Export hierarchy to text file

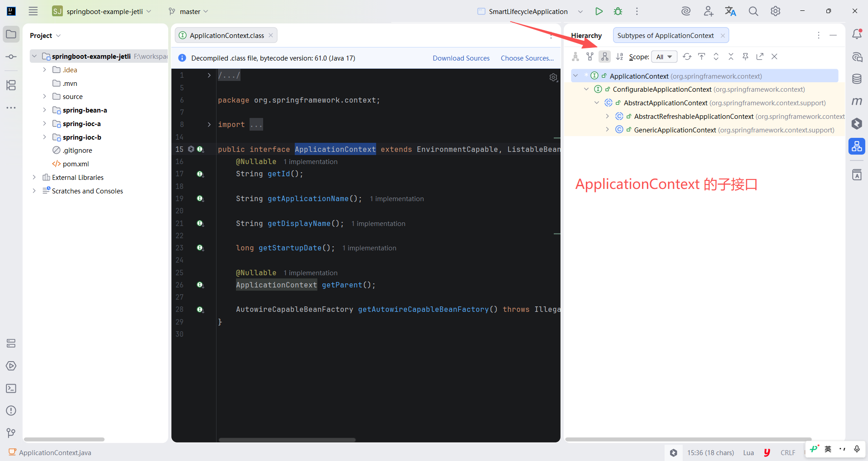click(x=760, y=56)
